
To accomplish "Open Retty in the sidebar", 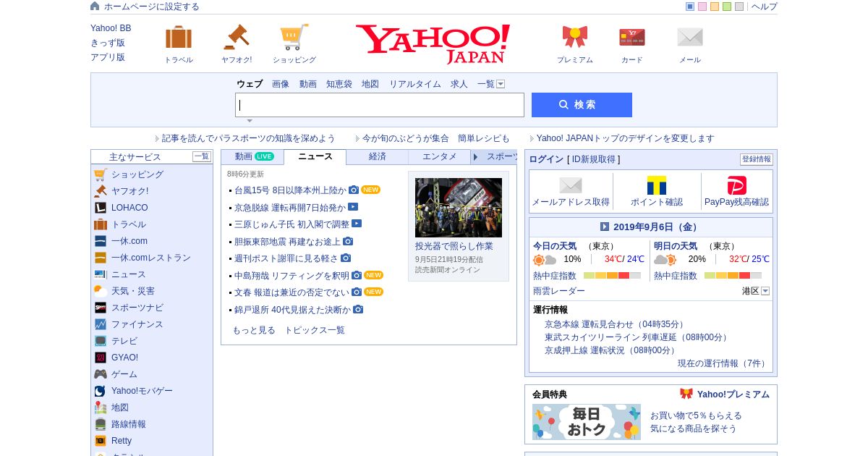I will click(122, 441).
